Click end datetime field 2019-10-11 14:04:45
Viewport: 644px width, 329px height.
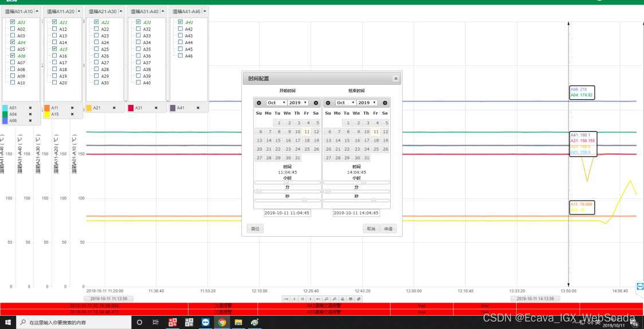(x=356, y=213)
